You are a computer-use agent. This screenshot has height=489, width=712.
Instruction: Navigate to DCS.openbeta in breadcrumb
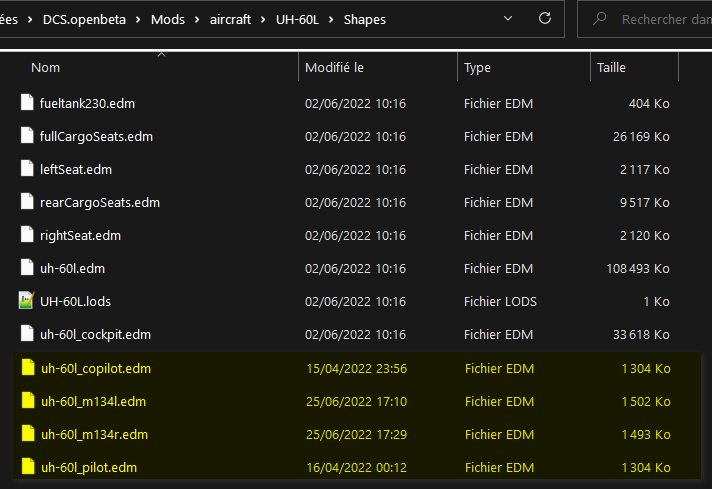[x=84, y=20]
